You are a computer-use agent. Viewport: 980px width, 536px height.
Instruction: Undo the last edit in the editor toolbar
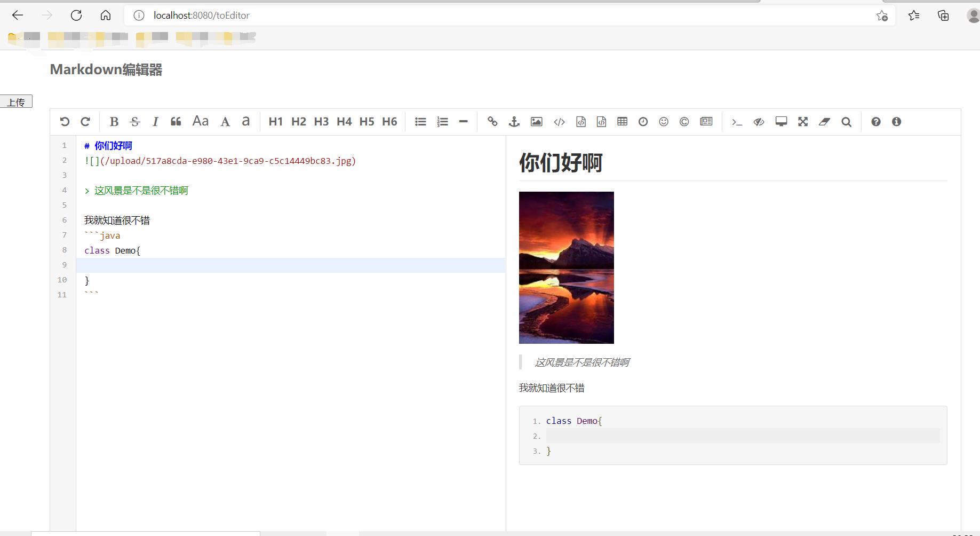(x=65, y=122)
